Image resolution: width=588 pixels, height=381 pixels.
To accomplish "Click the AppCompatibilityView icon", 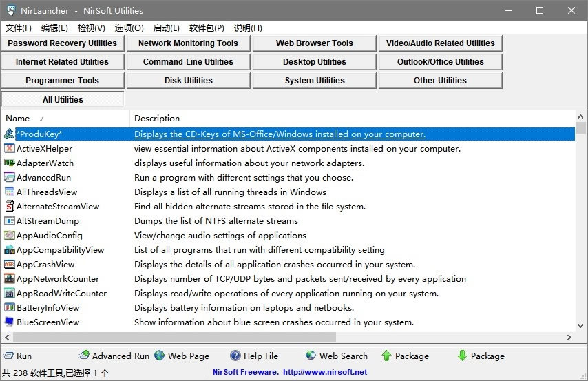I will 10,249.
